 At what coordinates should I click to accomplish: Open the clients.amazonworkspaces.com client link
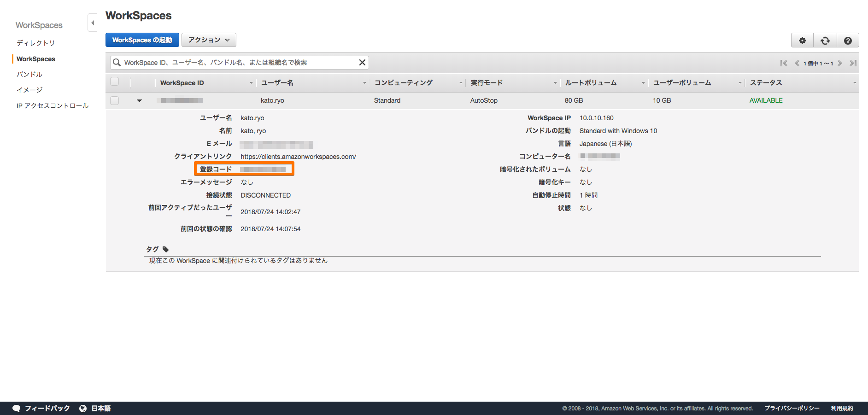coord(298,156)
